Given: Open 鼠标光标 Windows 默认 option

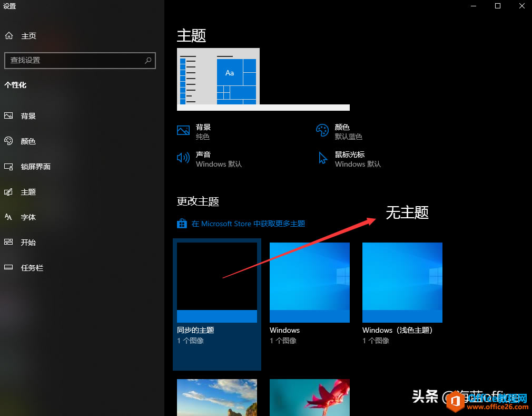Looking at the screenshot, I should point(349,159).
